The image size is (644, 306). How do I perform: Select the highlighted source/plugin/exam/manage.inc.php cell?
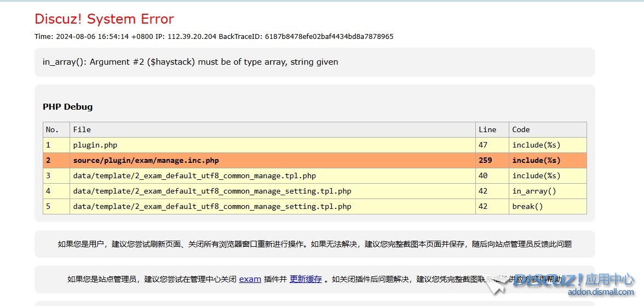[x=146, y=160]
